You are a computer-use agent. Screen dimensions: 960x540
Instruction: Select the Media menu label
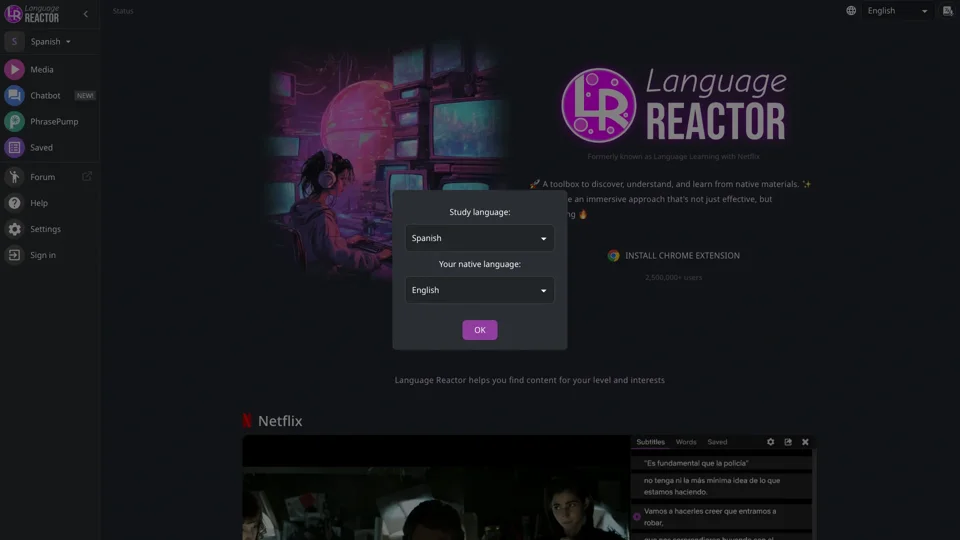tap(42, 70)
